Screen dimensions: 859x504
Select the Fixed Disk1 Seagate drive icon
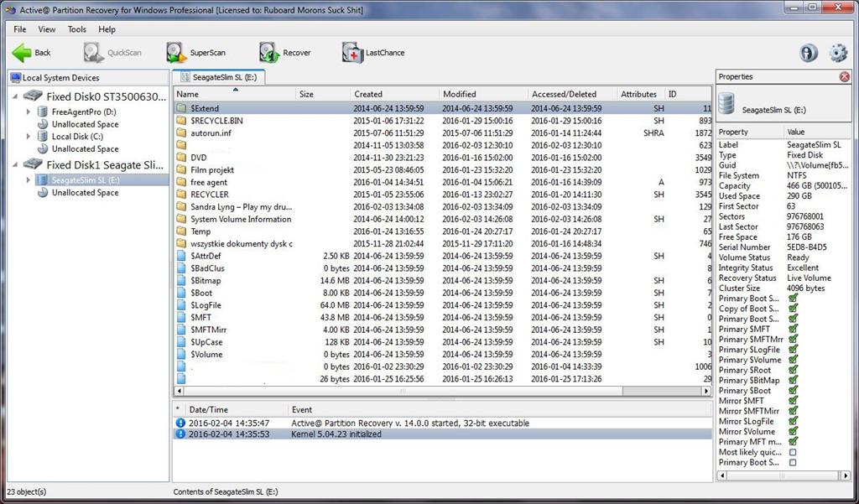[x=33, y=164]
